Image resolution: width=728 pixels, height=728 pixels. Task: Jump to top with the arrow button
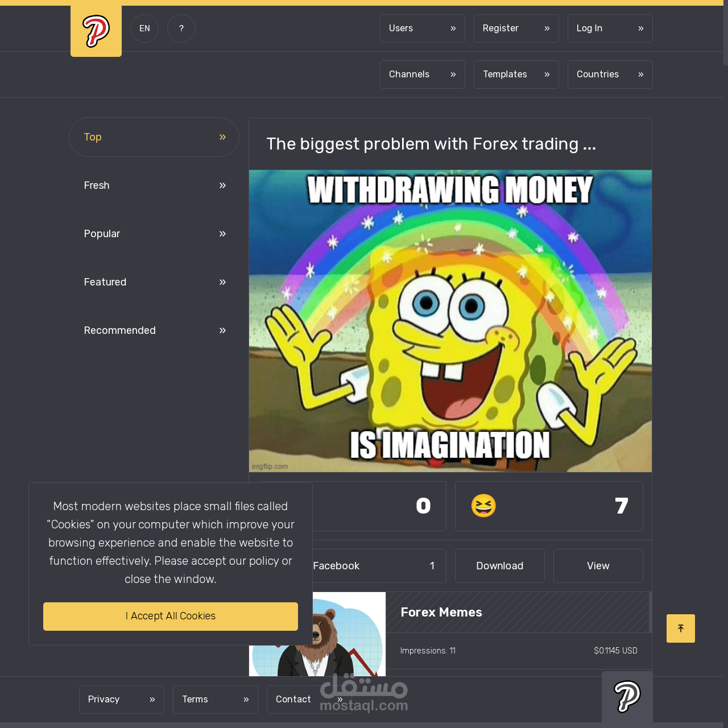pos(681,628)
